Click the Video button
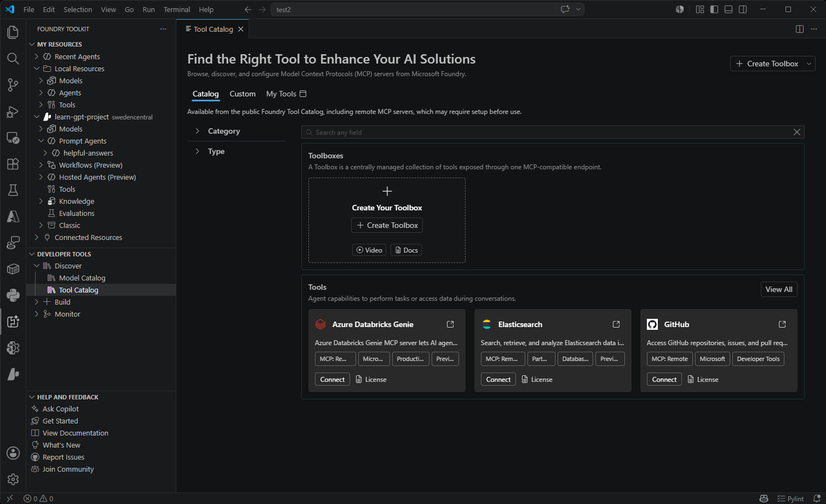 [369, 250]
